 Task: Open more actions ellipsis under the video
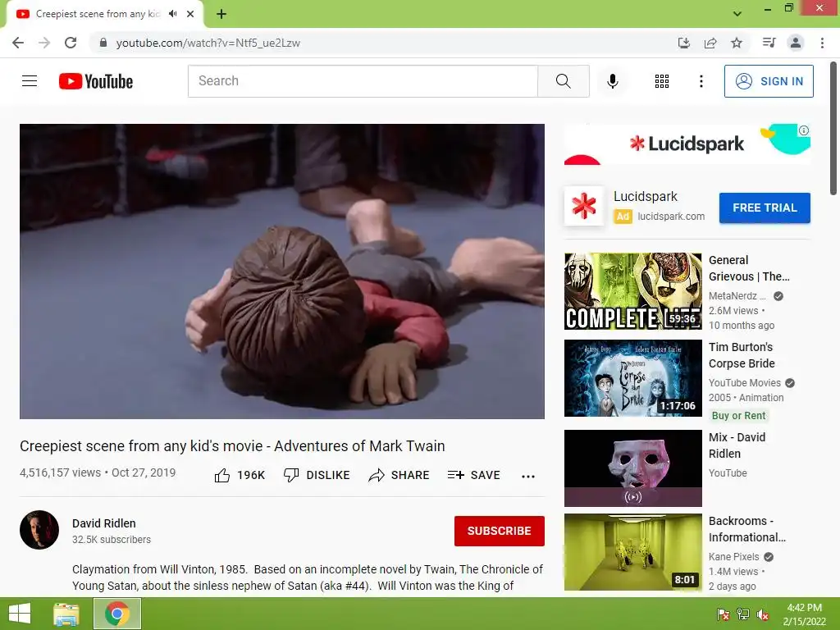pyautogui.click(x=528, y=477)
